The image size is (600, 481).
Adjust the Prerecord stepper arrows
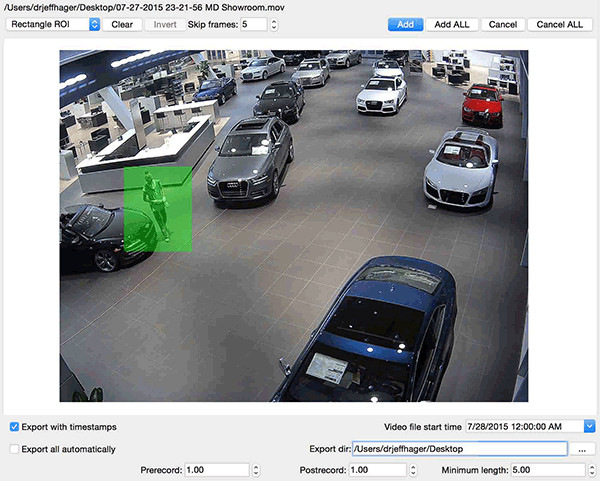tap(256, 470)
